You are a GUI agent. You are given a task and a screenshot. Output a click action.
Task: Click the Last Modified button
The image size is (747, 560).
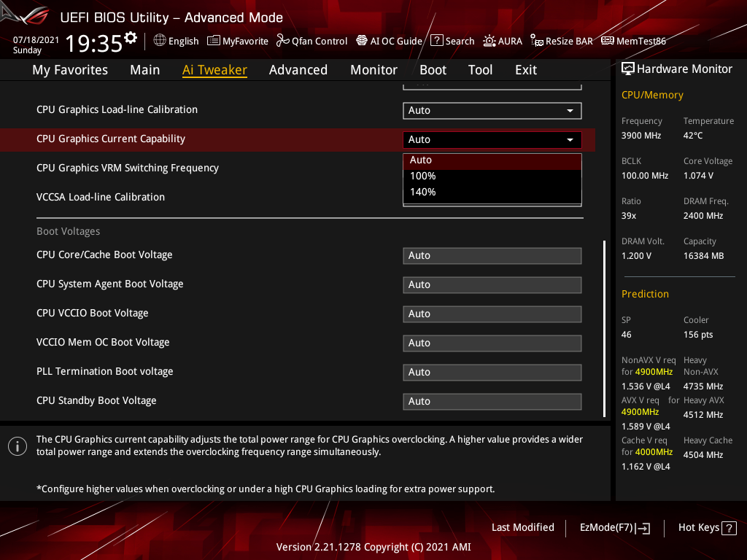(x=522, y=527)
